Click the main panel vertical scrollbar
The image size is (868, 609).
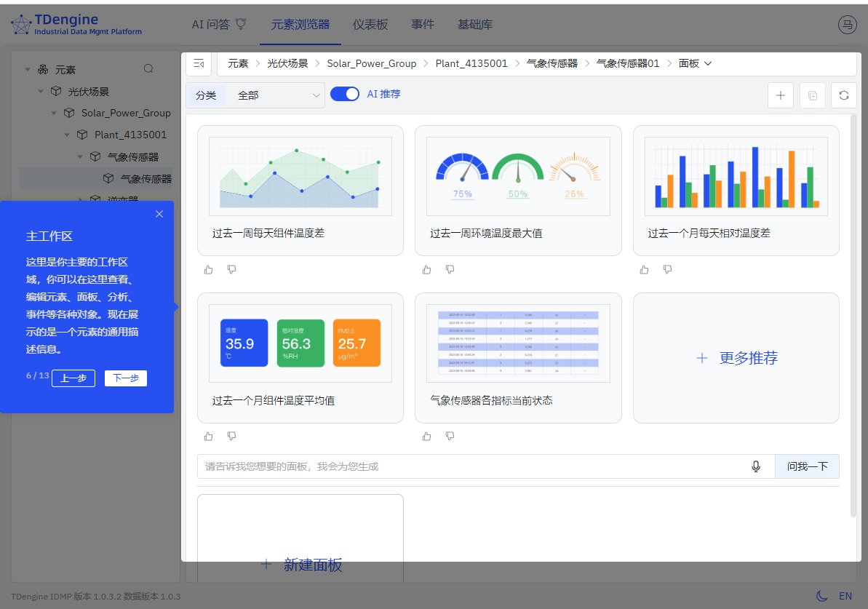pyautogui.click(x=853, y=316)
